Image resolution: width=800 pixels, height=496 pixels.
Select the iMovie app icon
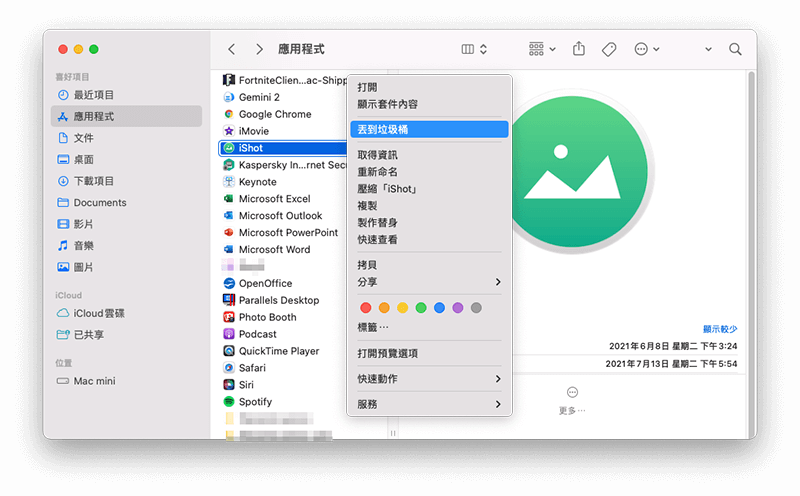pyautogui.click(x=229, y=131)
